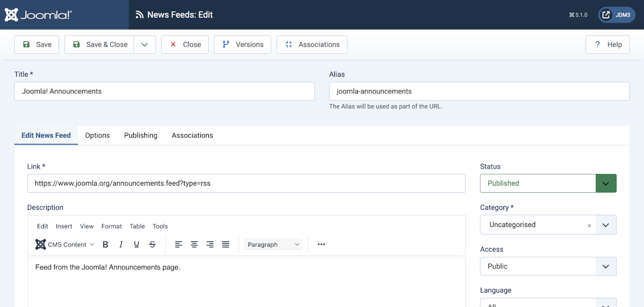Open the editor Tools menu
The image size is (644, 307).
160,226
